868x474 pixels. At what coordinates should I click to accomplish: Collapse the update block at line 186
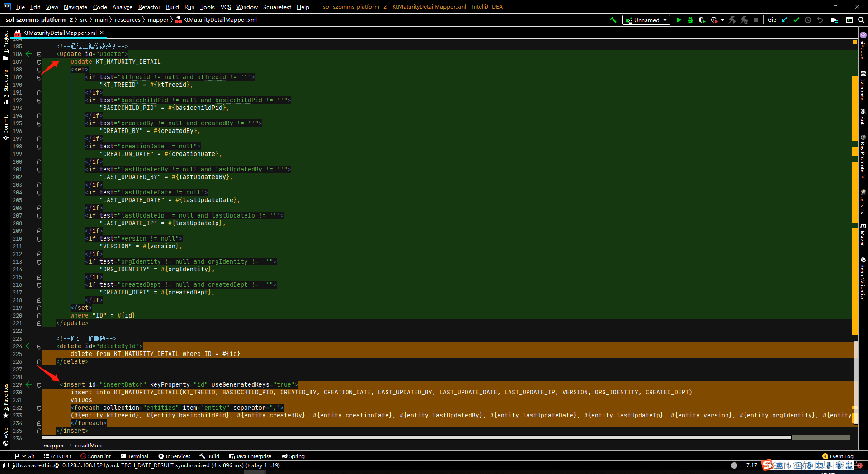tap(39, 54)
